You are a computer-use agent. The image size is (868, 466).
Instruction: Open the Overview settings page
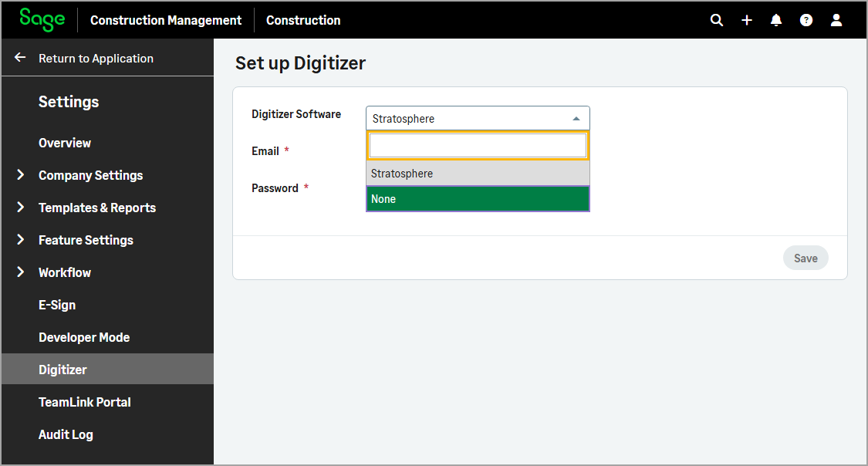pos(65,143)
